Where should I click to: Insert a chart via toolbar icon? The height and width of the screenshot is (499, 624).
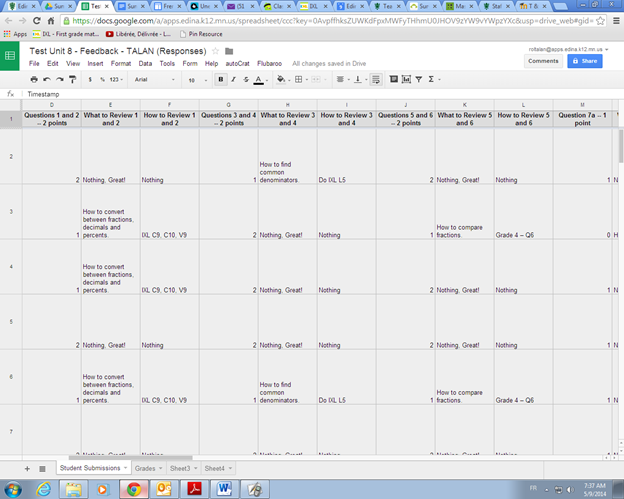406,80
